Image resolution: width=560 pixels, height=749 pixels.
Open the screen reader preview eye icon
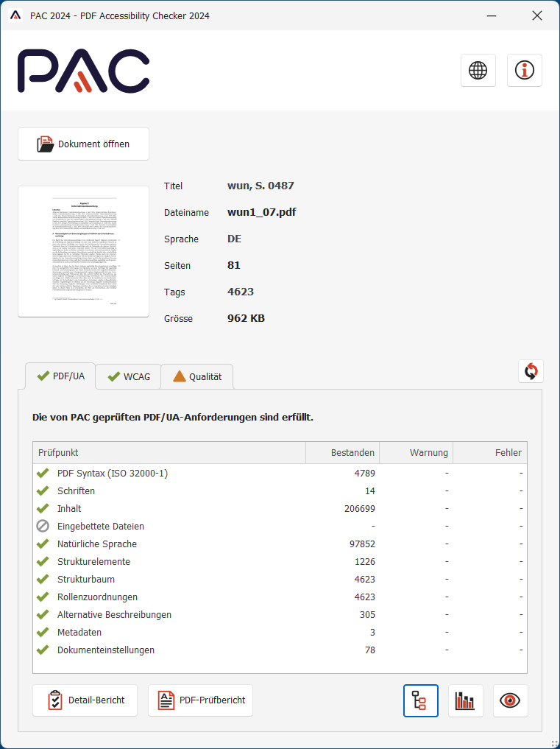[510, 700]
